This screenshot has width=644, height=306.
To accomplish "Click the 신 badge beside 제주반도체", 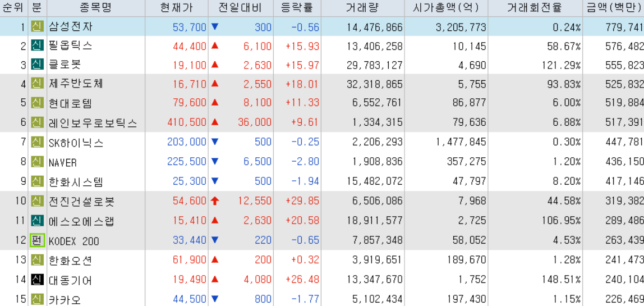I will pos(37,84).
